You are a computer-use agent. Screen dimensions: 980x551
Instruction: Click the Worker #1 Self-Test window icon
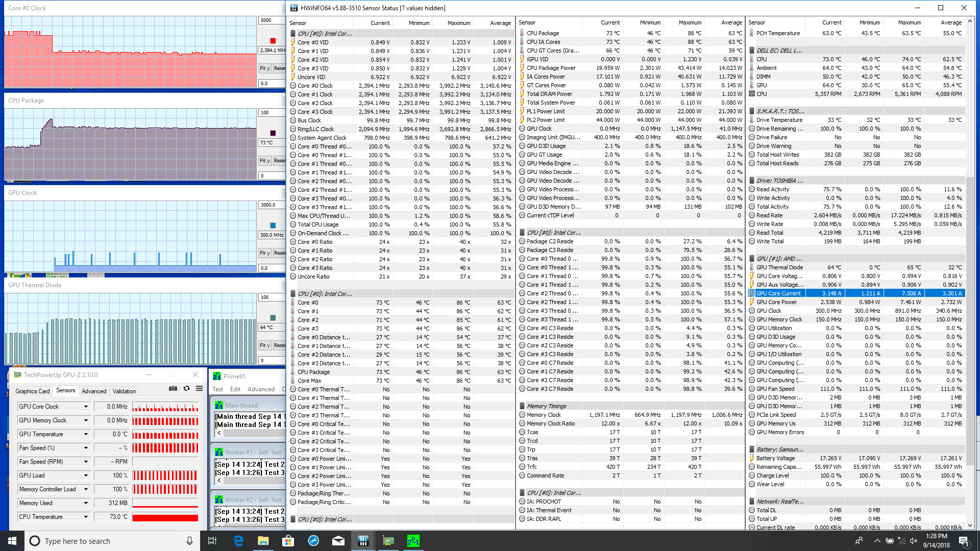pyautogui.click(x=219, y=453)
